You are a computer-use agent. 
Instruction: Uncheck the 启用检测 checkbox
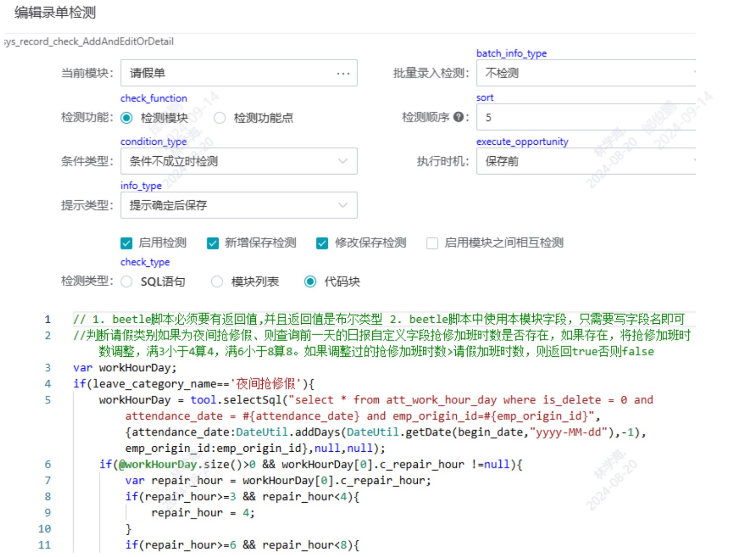(126, 243)
